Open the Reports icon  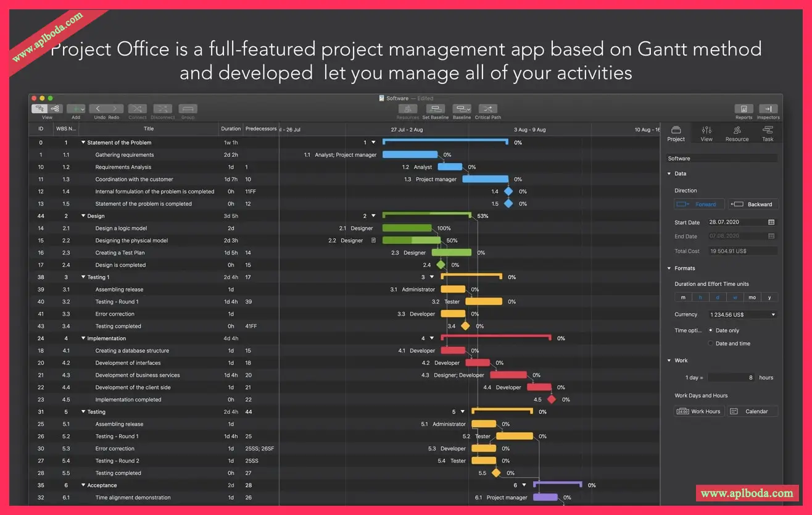(744, 109)
